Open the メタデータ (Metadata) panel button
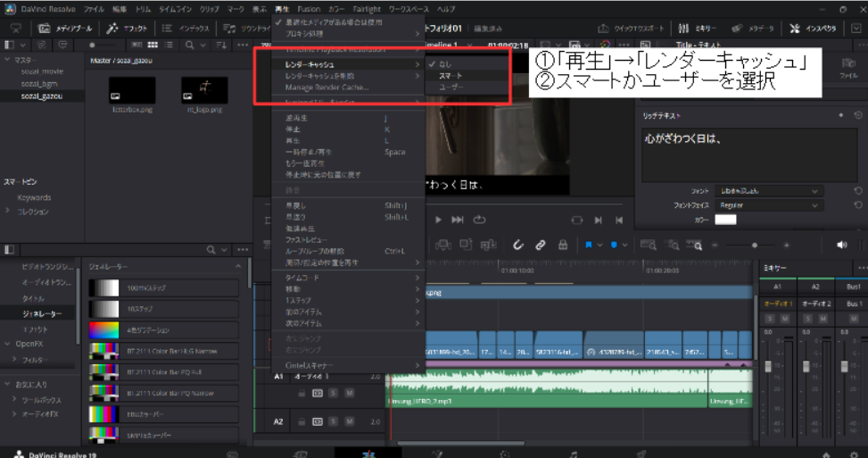Screen dimensions: 868x458 [x=754, y=29]
